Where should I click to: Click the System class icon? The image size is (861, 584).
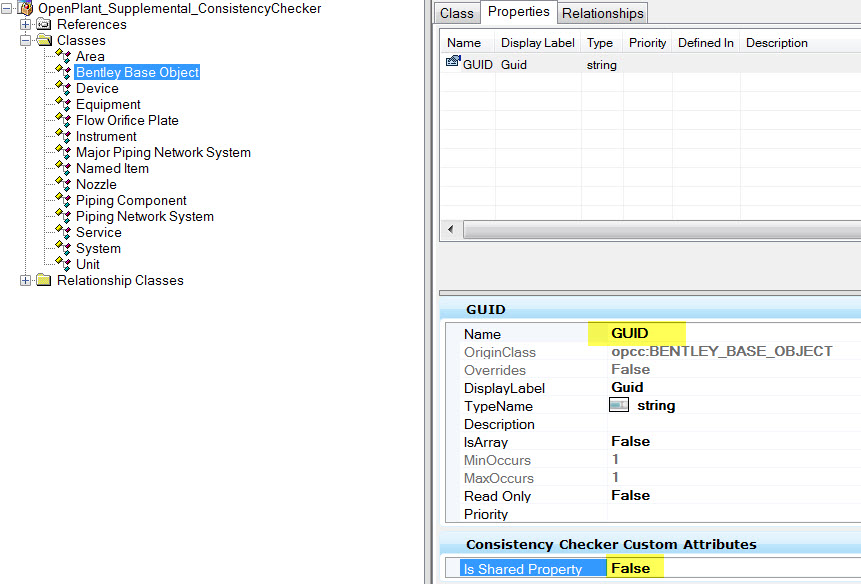[x=63, y=248]
